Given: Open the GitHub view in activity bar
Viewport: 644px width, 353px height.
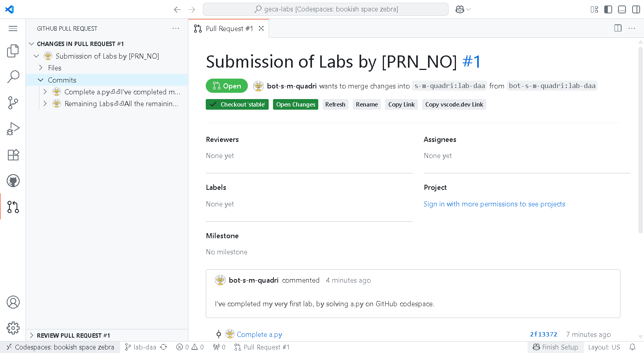Looking at the screenshot, I should pos(13,181).
